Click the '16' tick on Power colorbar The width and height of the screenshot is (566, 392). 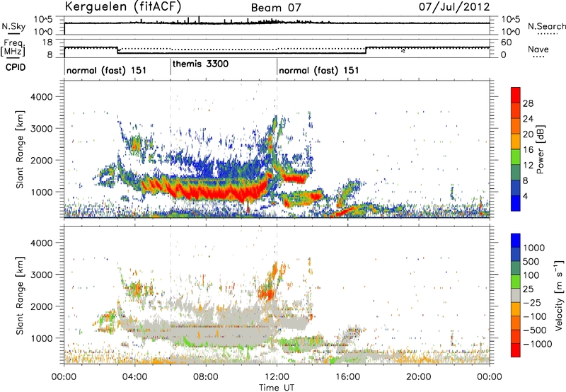[528, 150]
